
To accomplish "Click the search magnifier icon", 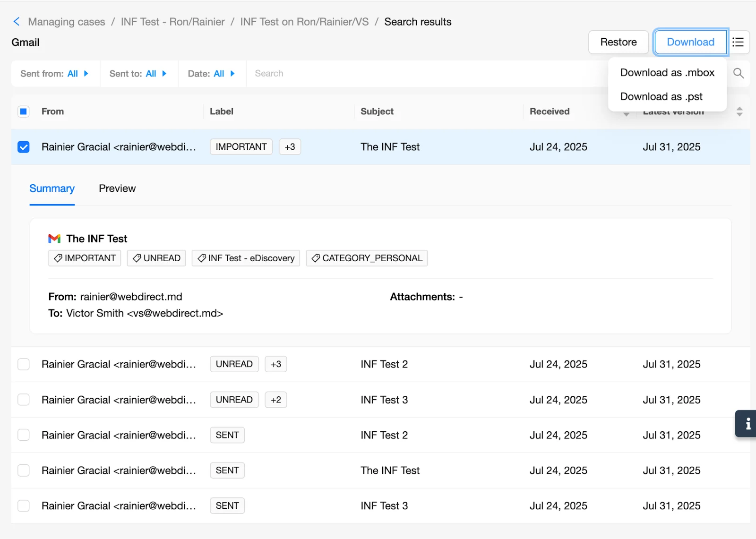I will [x=738, y=73].
